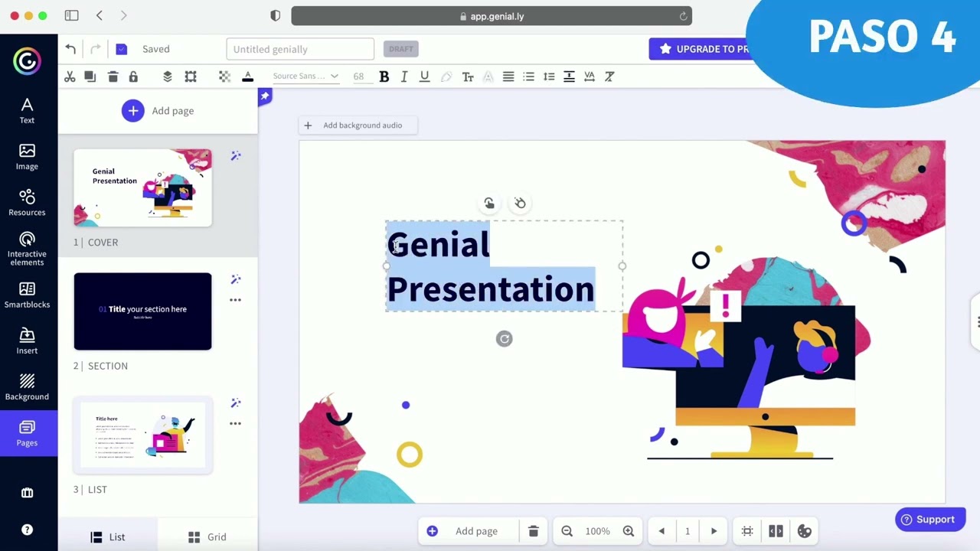This screenshot has height=551, width=980.
Task: Open the Interactive elements panel
Action: (27, 249)
